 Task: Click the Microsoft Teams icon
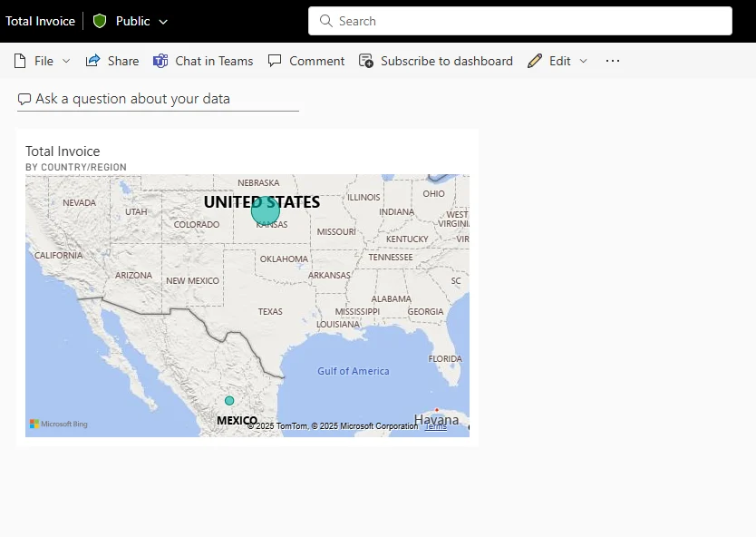tap(160, 62)
